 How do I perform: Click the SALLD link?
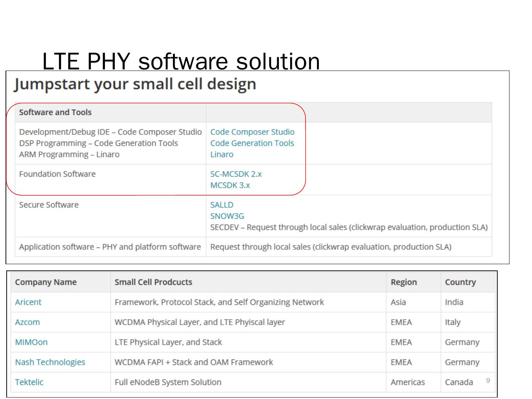[x=222, y=205]
